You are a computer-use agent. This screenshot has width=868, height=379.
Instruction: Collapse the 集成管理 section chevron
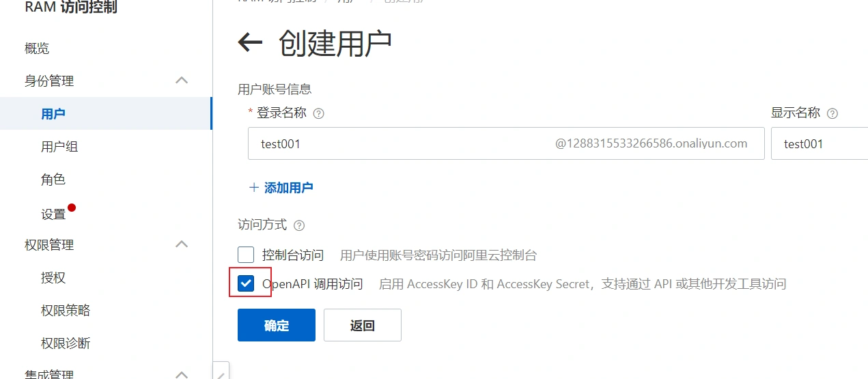(x=182, y=374)
